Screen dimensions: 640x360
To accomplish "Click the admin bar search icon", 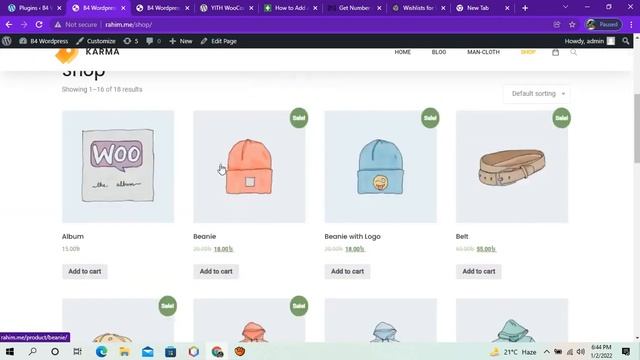I will 626,41.
